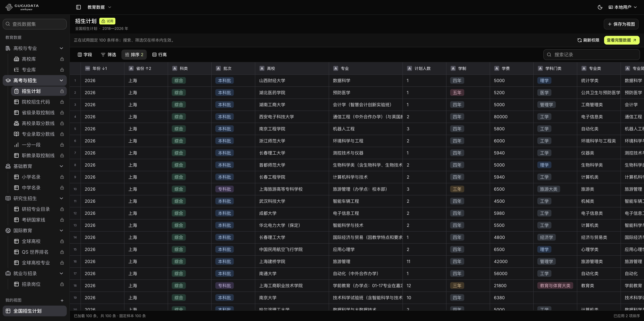
Task: Click lock icon beside 招录岗位
Action: [x=62, y=284]
